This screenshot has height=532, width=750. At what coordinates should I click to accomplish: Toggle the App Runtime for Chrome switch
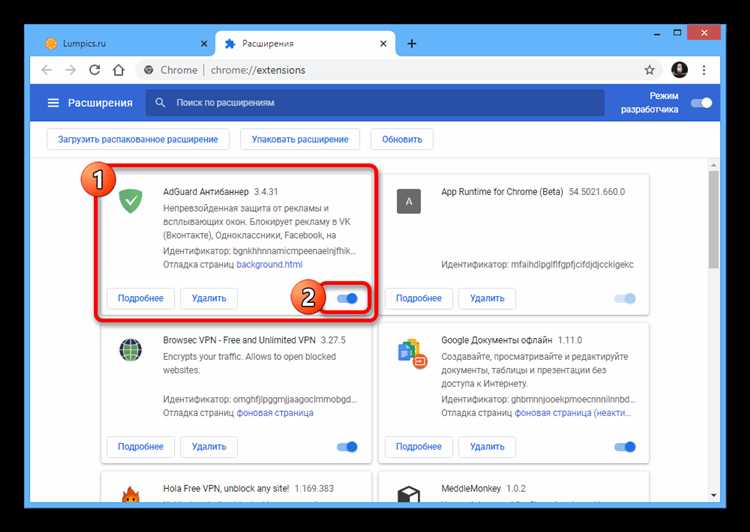pos(625,299)
